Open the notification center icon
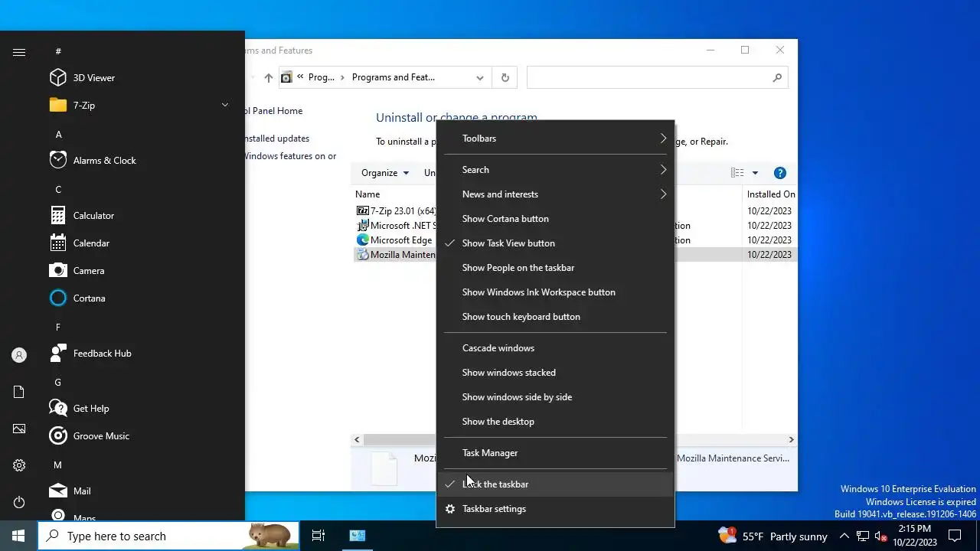980x551 pixels. (955, 536)
